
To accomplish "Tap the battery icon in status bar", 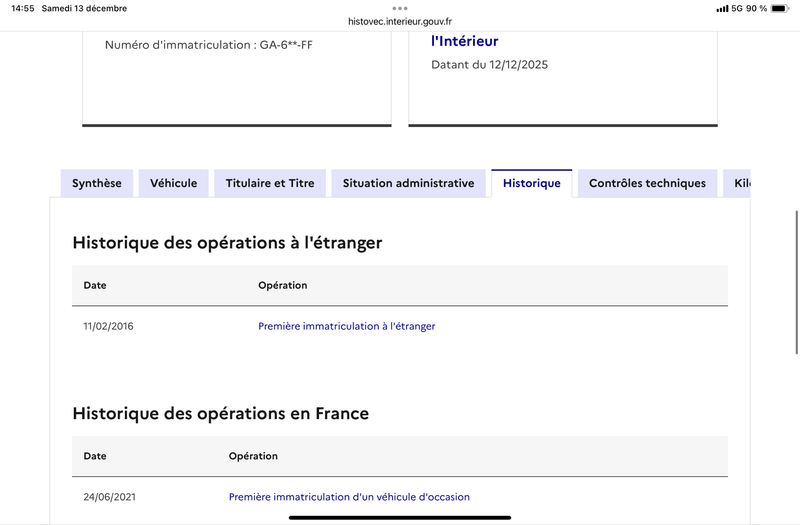I will 782,9.
